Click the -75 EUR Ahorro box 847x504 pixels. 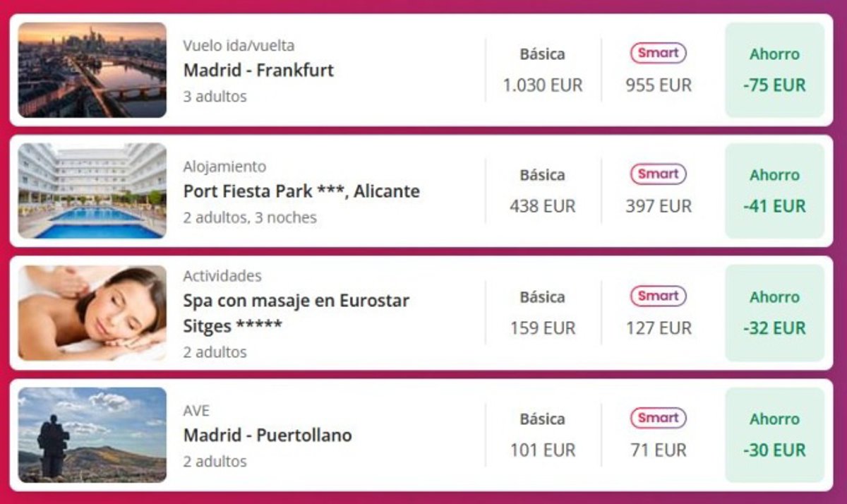(774, 70)
